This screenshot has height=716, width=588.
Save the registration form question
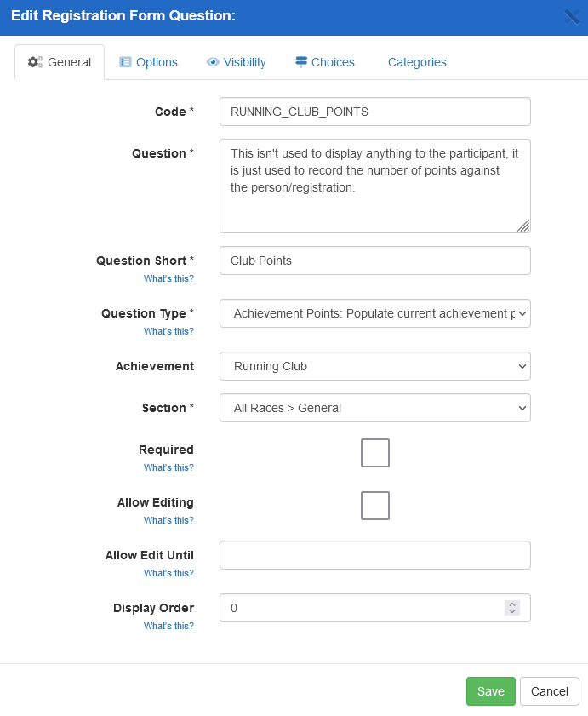(x=491, y=691)
